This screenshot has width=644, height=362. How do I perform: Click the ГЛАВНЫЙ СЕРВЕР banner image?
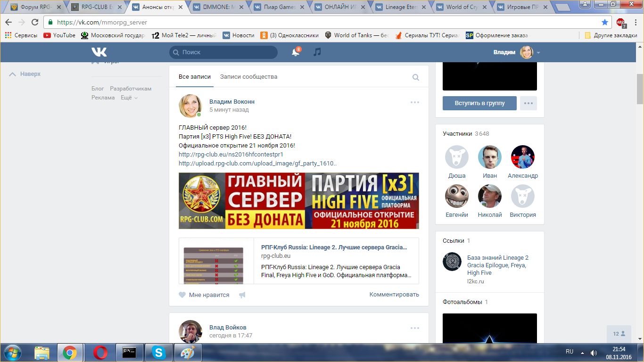[x=298, y=201]
